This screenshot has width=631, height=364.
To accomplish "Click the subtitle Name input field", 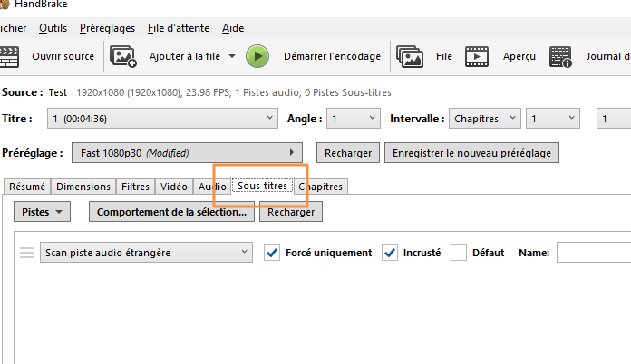I will point(594,253).
